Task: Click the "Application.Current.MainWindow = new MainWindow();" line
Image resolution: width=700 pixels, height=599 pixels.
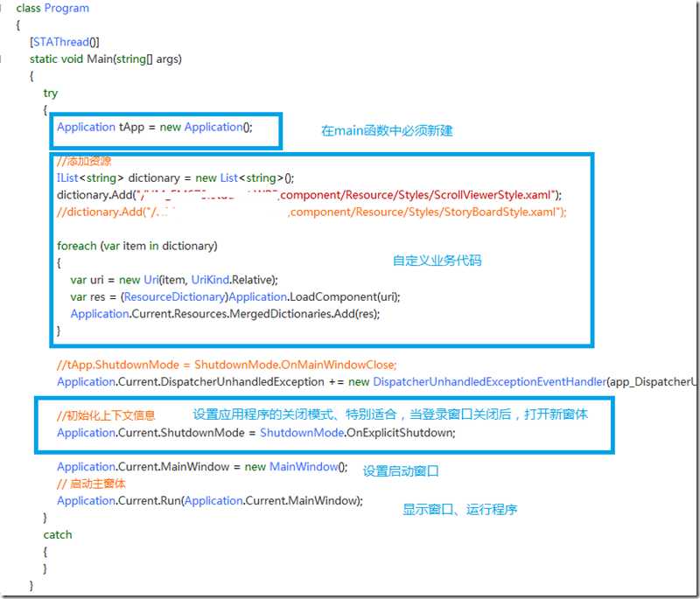Action: tap(202, 467)
